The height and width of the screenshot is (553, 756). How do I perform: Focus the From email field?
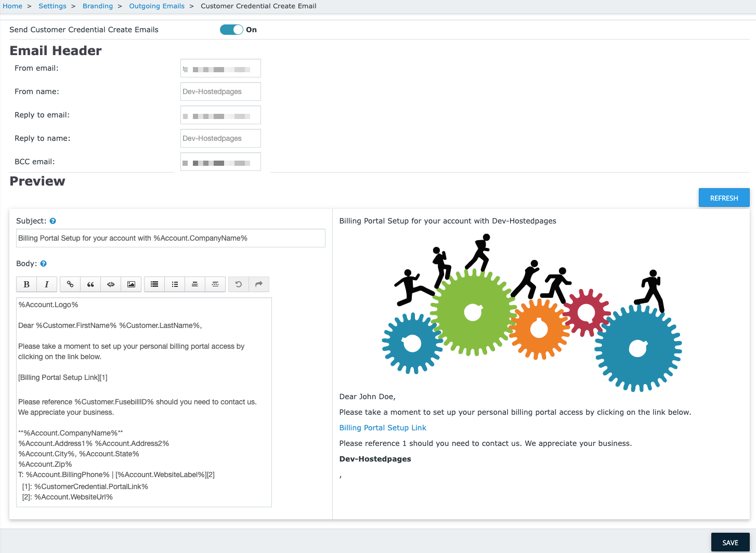[220, 68]
